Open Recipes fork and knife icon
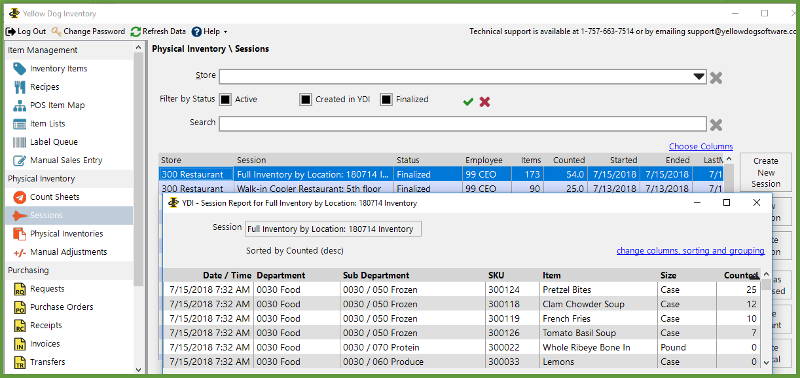The height and width of the screenshot is (378, 800). (x=19, y=87)
